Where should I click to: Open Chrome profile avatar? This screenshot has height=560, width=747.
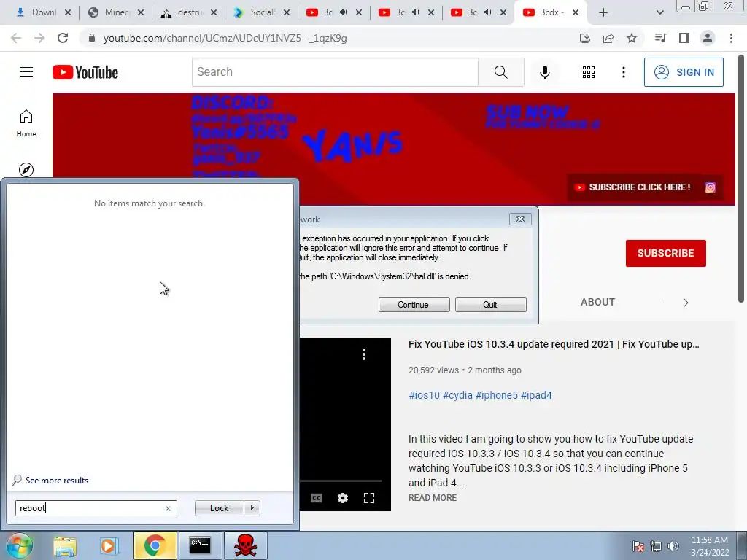708,38
